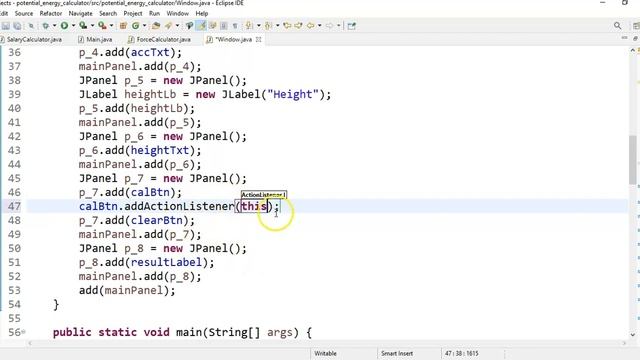Click the Toggle Word Wrap icon

(213, 26)
